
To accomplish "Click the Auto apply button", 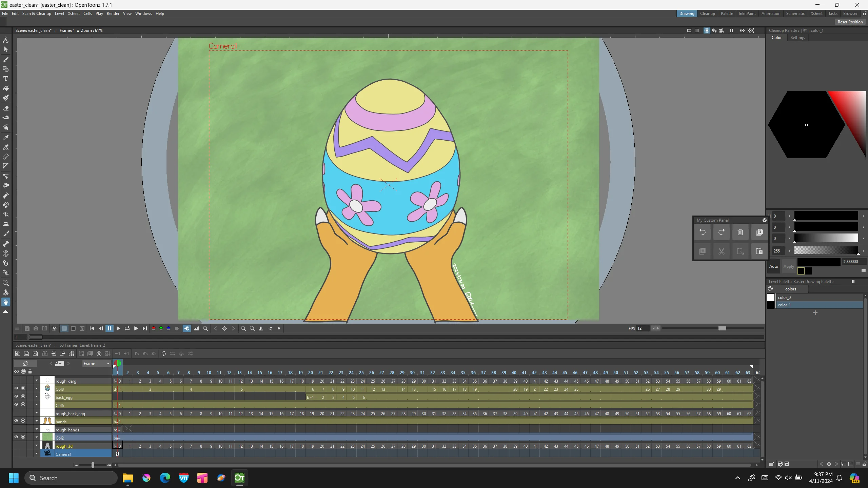I will point(774,266).
